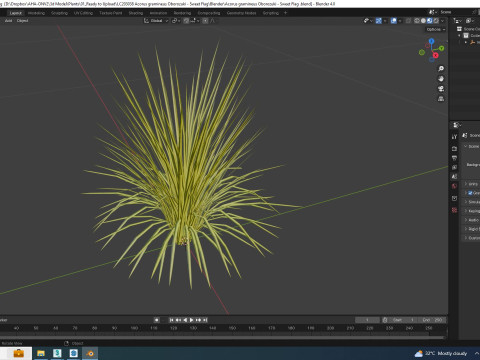480x360 pixels.
Task: Toggle the Gravity checkbox in Scene properties
Action: point(470,193)
